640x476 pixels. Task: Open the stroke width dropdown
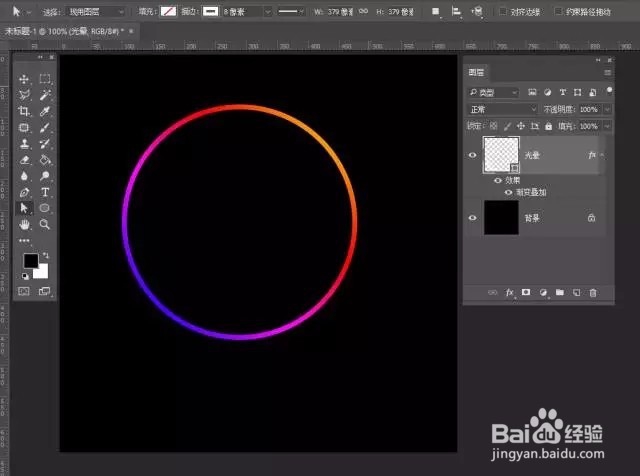click(267, 12)
